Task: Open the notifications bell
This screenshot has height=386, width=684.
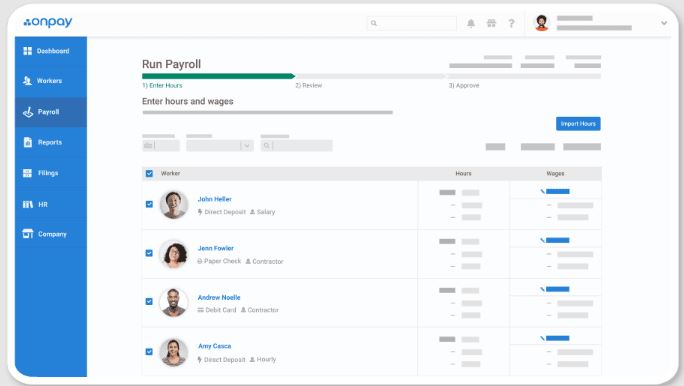Action: coord(471,23)
